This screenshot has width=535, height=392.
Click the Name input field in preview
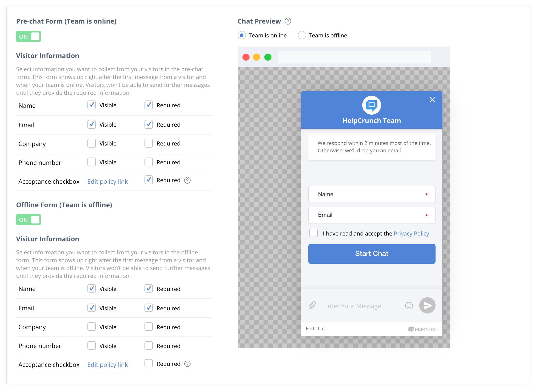click(371, 194)
